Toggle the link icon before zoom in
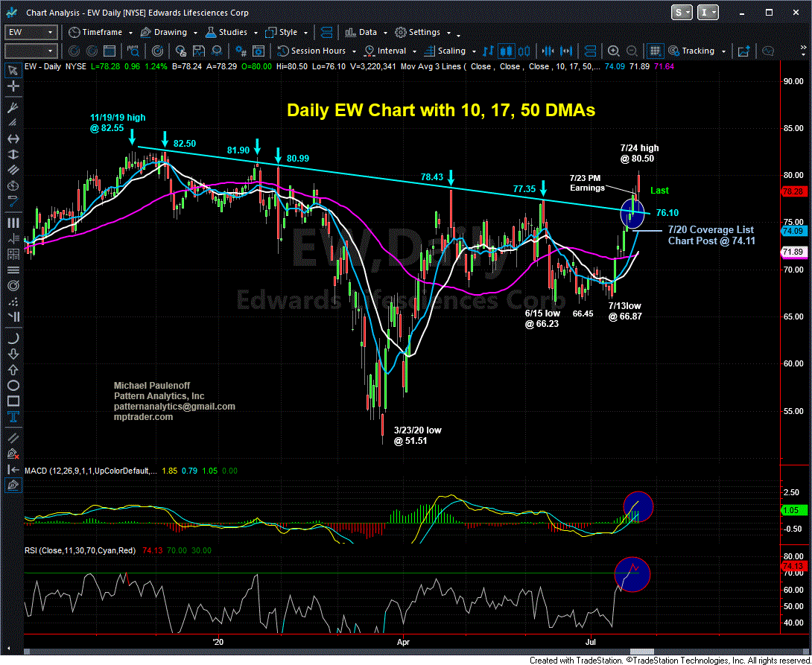The width and height of the screenshot is (812, 665). 590,51
